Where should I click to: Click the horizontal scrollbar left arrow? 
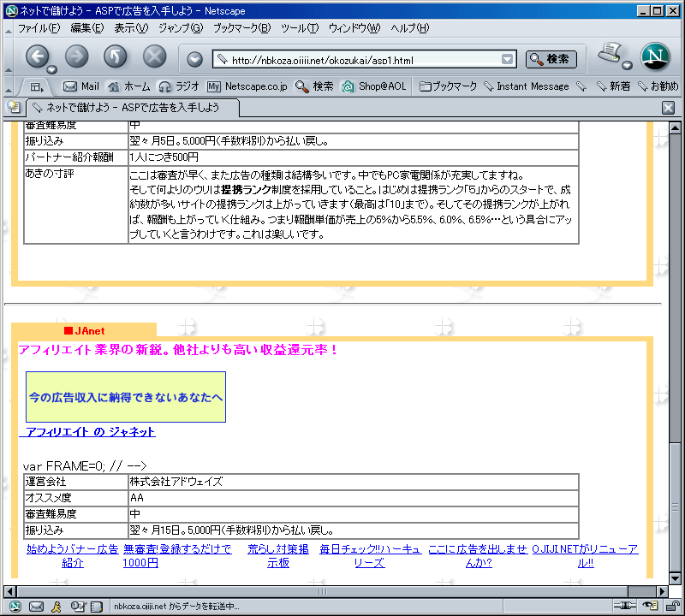pyautogui.click(x=10, y=591)
